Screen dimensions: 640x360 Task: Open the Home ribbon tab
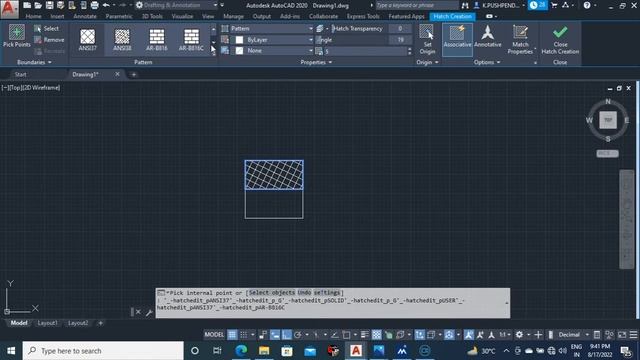tap(33, 16)
